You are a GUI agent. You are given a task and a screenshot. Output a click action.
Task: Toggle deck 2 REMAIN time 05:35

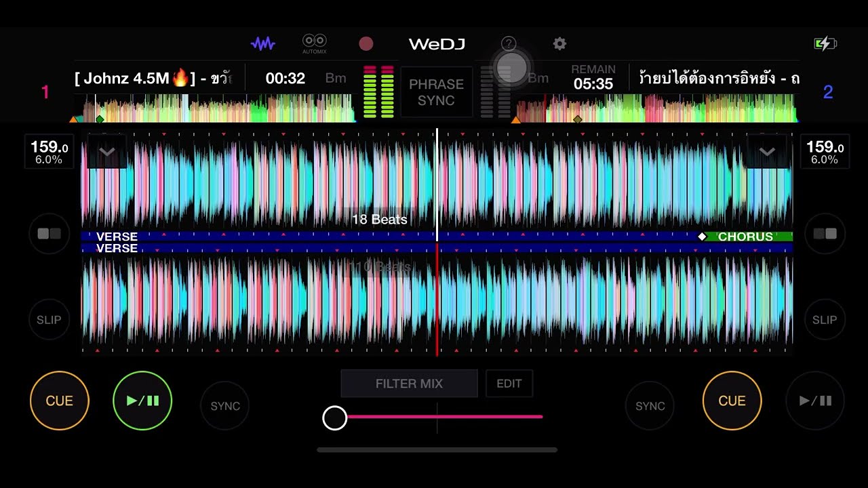593,78
